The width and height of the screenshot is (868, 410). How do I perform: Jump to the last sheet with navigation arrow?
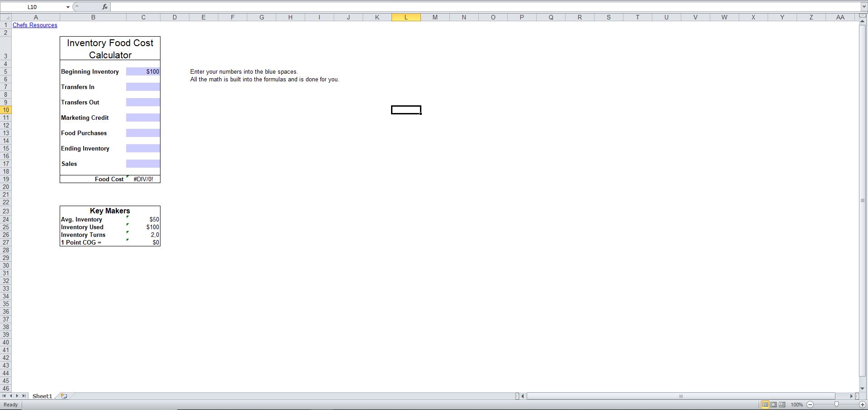point(24,396)
